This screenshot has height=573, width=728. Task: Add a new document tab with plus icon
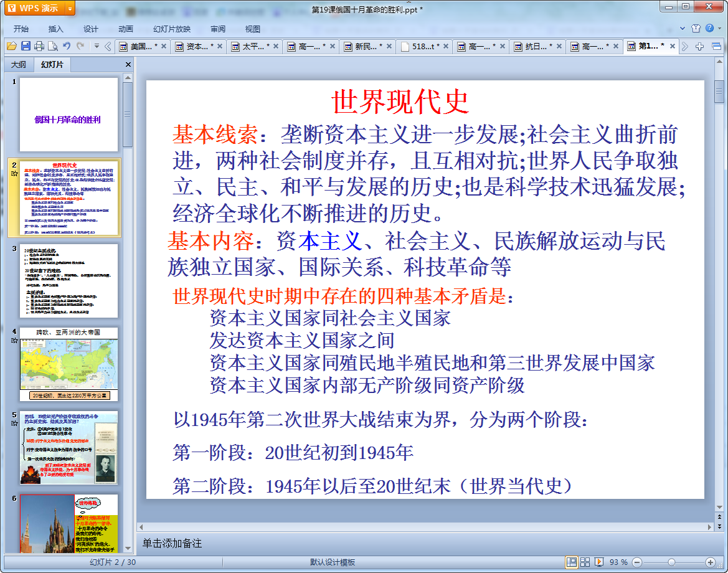(700, 46)
